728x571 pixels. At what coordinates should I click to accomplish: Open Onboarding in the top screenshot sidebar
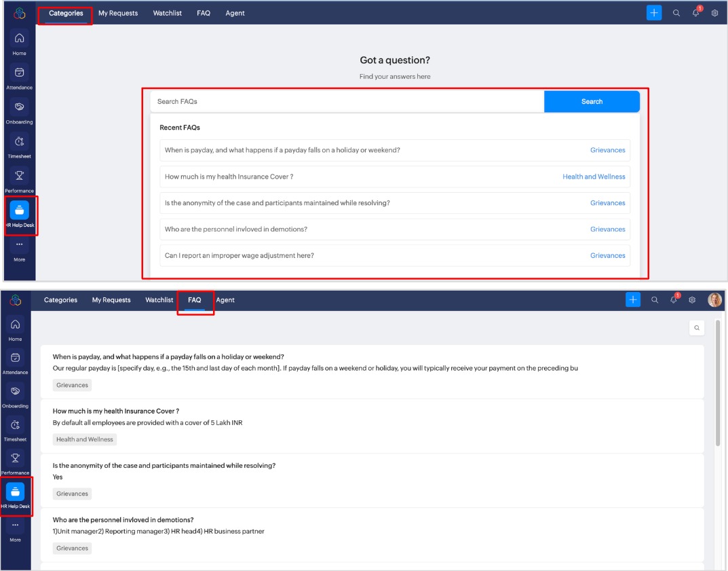[x=19, y=112]
